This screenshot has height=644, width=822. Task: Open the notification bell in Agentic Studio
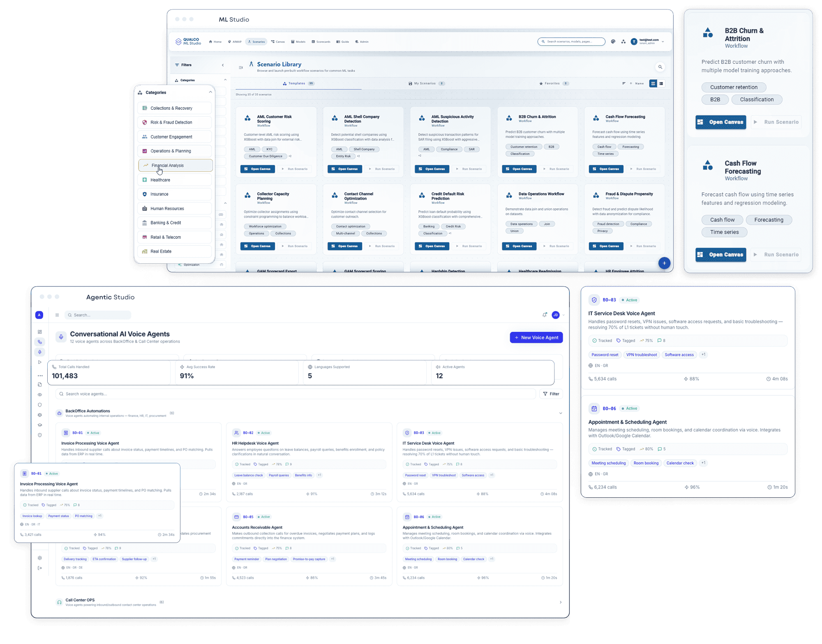pyautogui.click(x=545, y=315)
